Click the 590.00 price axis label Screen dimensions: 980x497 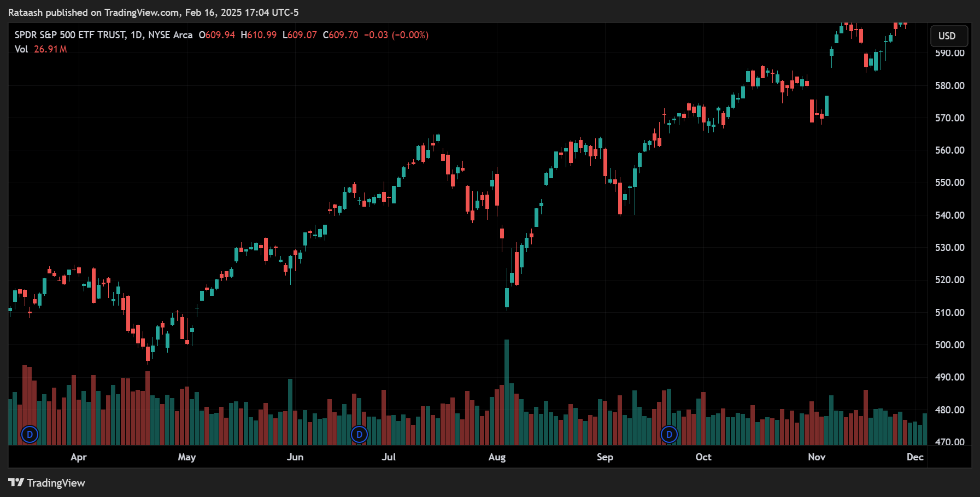949,53
